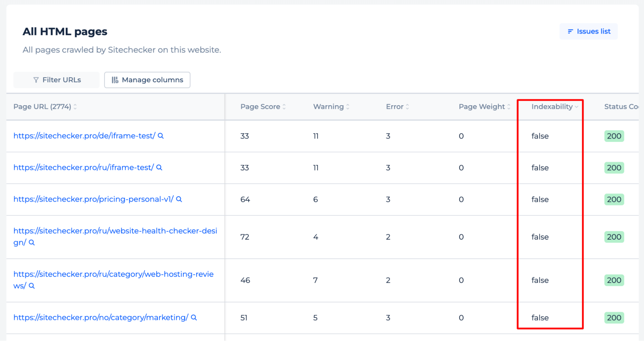The height and width of the screenshot is (341, 644).
Task: Click false indexability in no/category/marketing row
Action: coord(540,318)
